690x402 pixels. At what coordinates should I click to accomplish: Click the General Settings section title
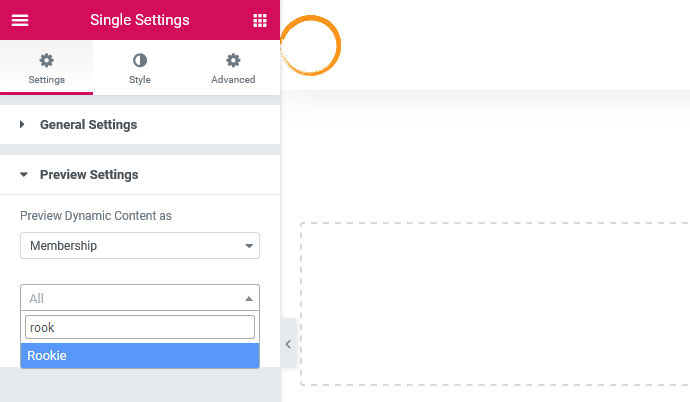point(88,125)
